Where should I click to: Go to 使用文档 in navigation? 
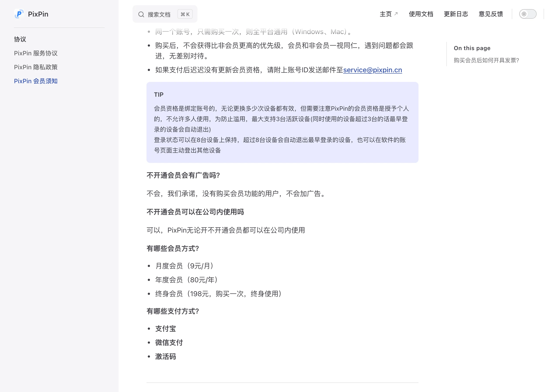pyautogui.click(x=421, y=14)
